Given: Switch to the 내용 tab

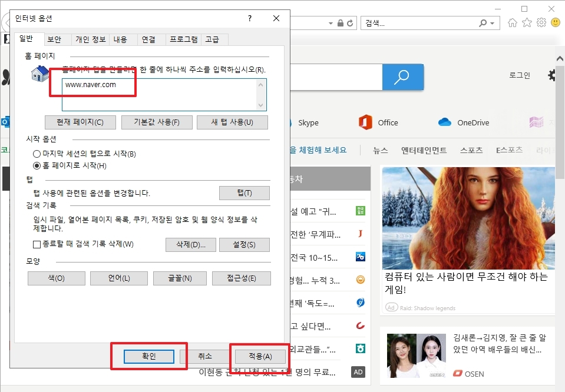Looking at the screenshot, I should pyautogui.click(x=120, y=39).
